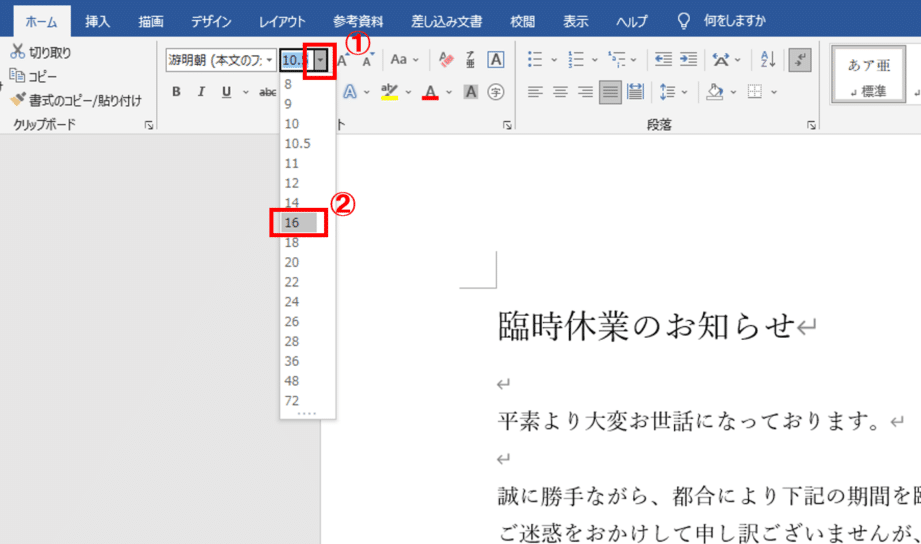Click the font size dropdown arrow
This screenshot has width=921, height=544.
(x=319, y=61)
